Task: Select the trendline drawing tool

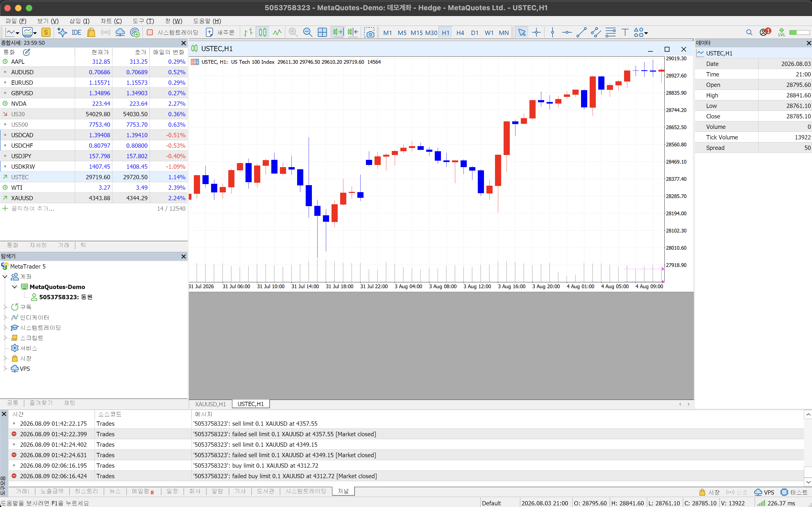Action: tap(581, 33)
